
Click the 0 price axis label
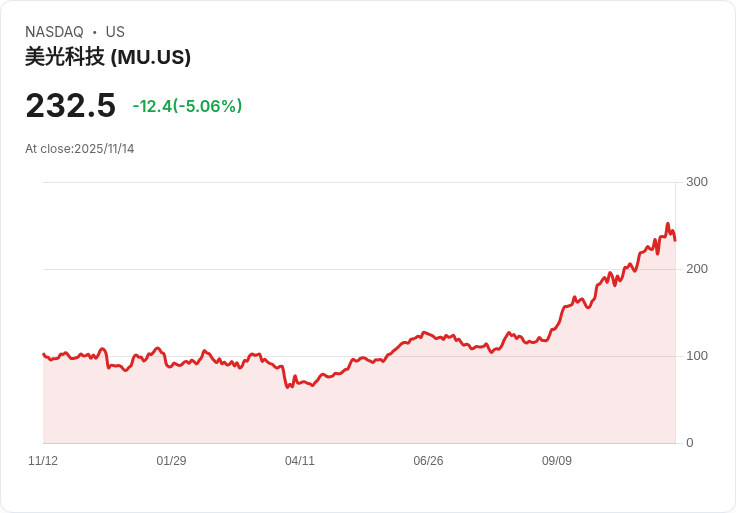690,443
